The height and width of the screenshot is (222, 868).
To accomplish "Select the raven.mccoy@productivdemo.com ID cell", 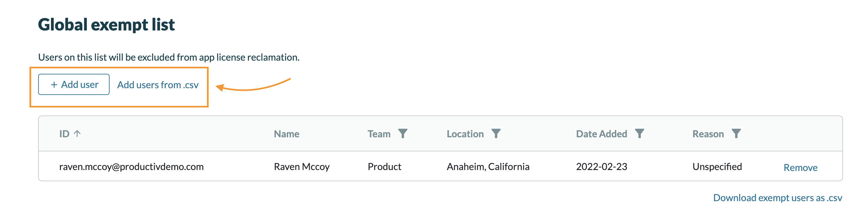I will point(131,167).
